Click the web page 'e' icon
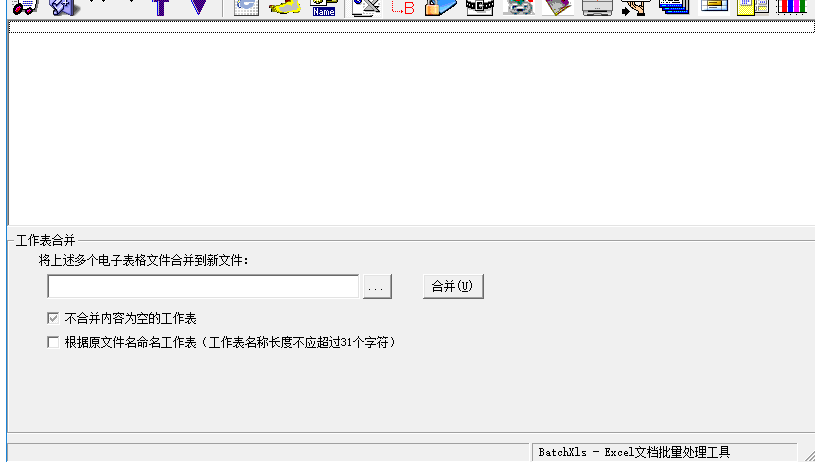The image size is (815, 462). (246, 7)
